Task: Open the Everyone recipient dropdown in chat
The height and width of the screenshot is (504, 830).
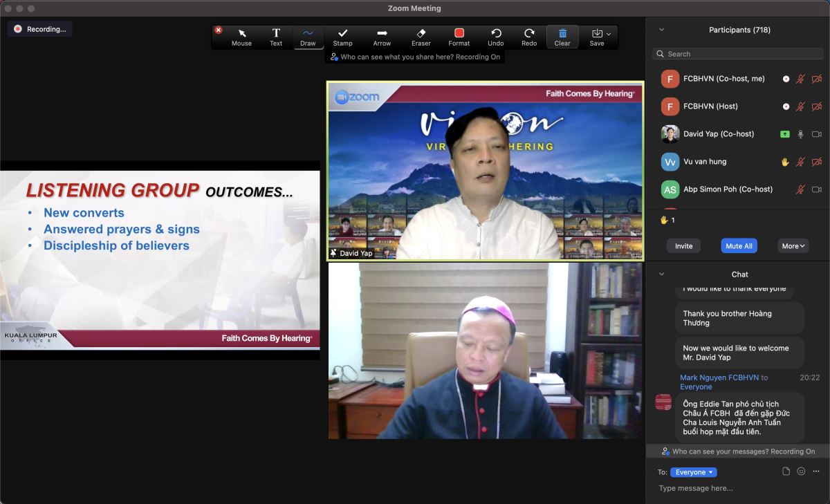Action: [693, 472]
